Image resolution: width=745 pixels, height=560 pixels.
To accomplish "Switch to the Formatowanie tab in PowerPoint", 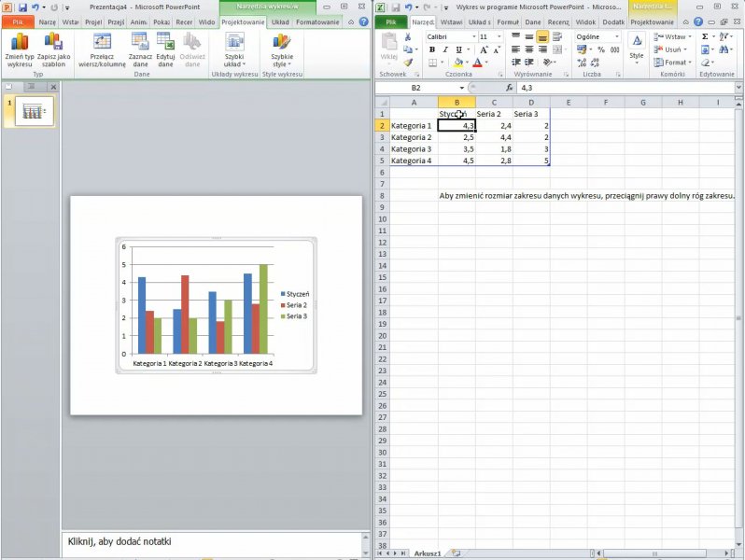I will [317, 21].
